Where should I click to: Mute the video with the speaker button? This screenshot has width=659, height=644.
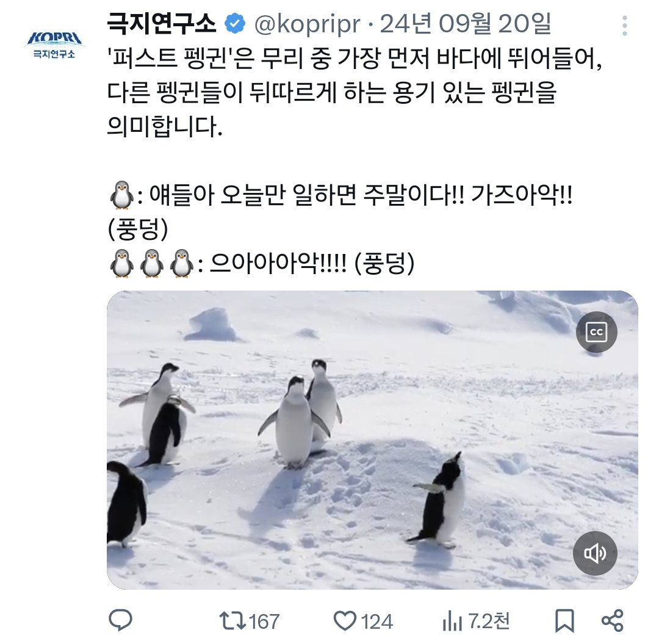coord(595,553)
